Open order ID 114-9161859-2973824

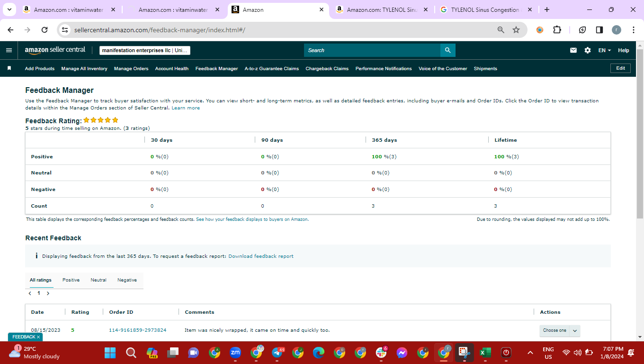pos(137,330)
